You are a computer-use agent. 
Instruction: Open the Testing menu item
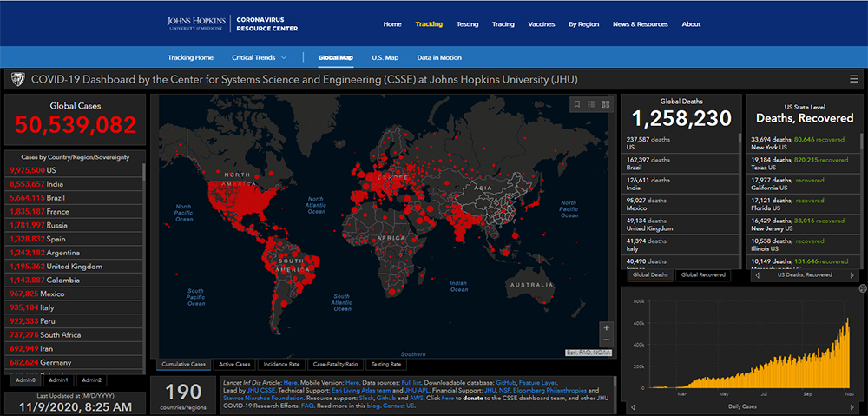point(467,24)
